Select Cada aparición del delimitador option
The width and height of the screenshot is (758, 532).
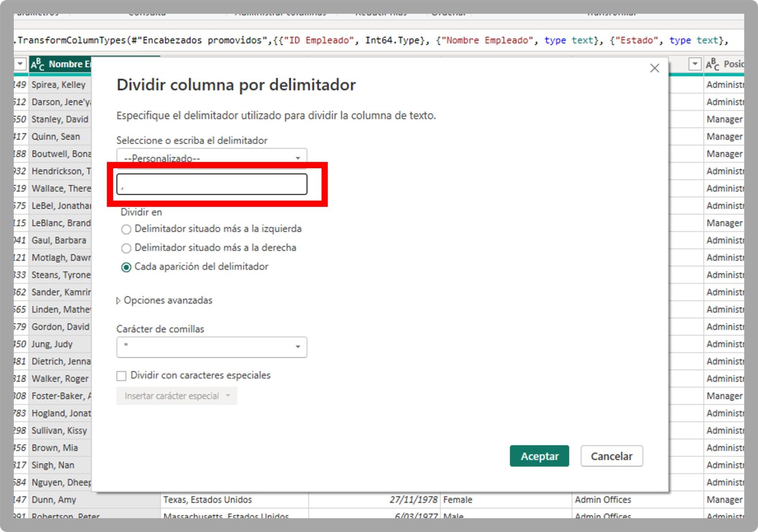click(126, 267)
